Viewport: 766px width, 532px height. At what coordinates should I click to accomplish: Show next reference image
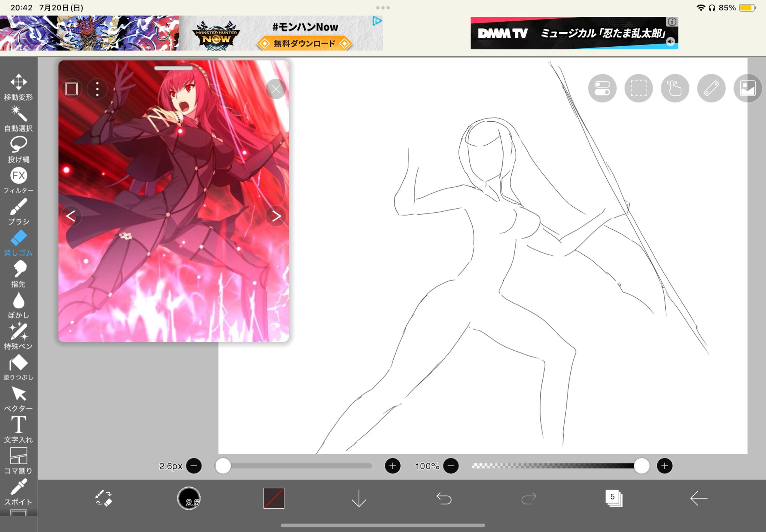[276, 216]
